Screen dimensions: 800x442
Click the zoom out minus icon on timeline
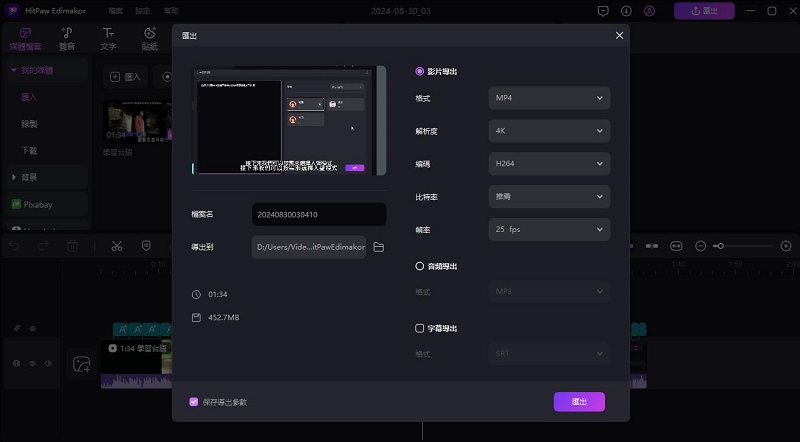click(x=701, y=246)
